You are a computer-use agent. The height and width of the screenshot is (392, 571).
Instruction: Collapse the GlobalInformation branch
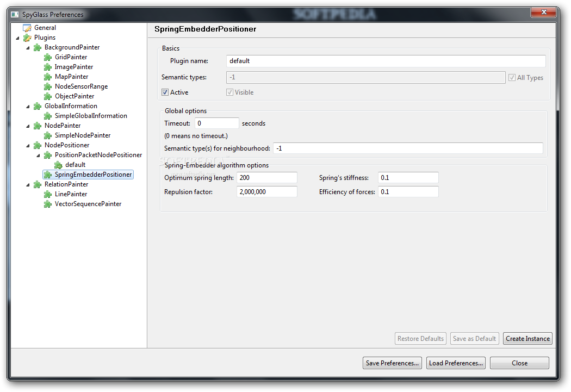(28, 107)
